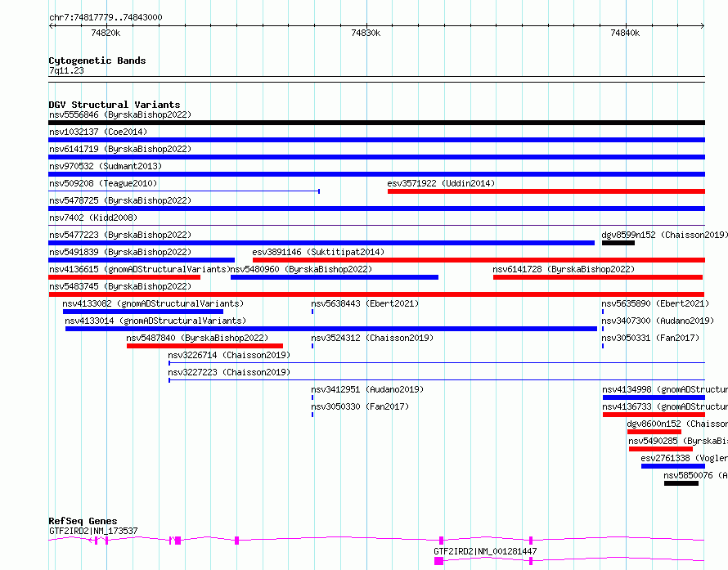
Task: Click the Cytogenetic Bands track title
Action: 97,61
